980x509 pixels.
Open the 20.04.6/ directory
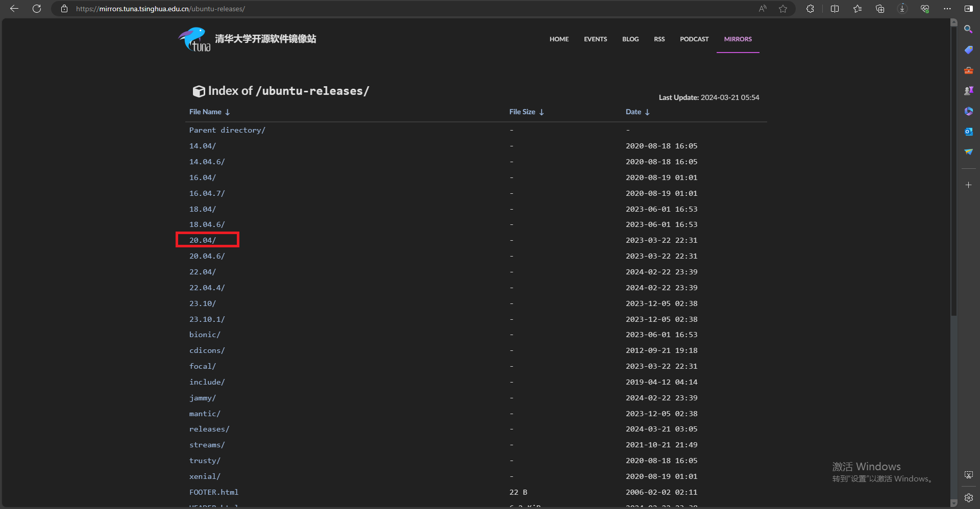click(x=207, y=256)
